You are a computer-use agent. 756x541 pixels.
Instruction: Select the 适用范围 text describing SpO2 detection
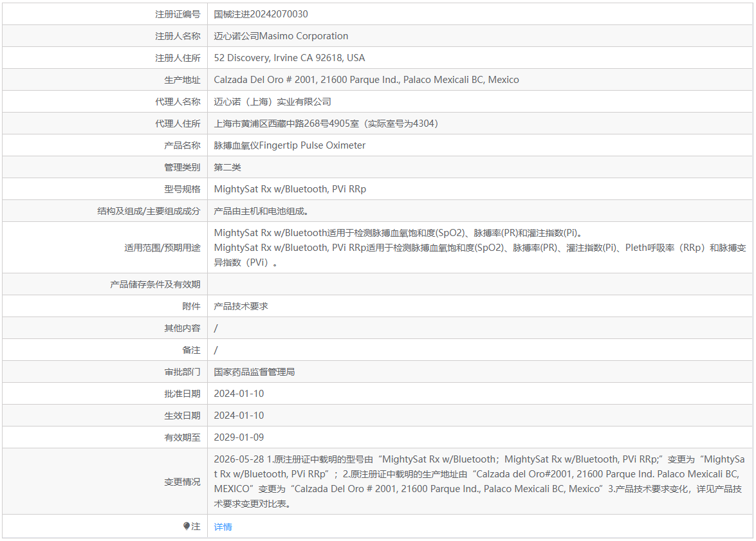click(480, 248)
